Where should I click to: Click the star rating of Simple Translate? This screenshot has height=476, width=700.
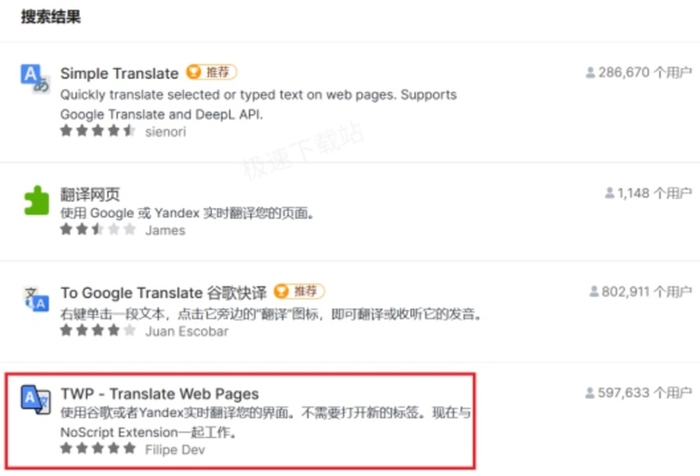[98, 131]
